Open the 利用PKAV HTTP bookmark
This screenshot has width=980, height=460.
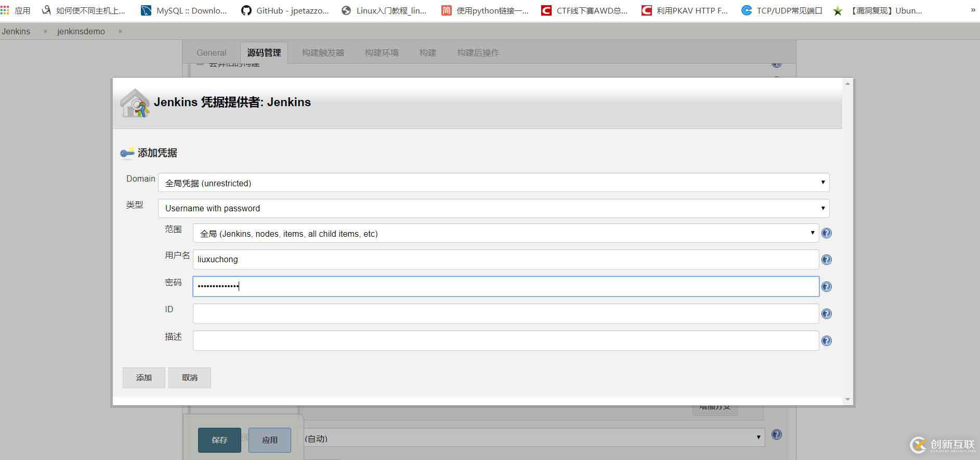(x=685, y=10)
